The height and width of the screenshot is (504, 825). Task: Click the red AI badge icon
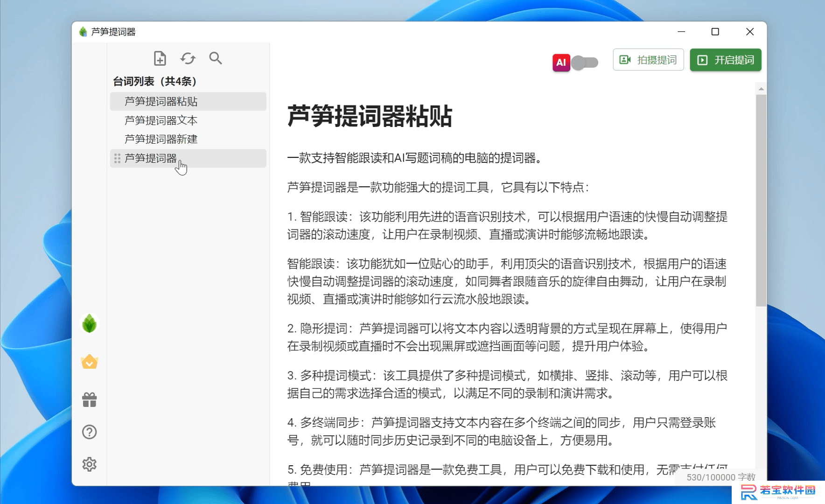[561, 63]
